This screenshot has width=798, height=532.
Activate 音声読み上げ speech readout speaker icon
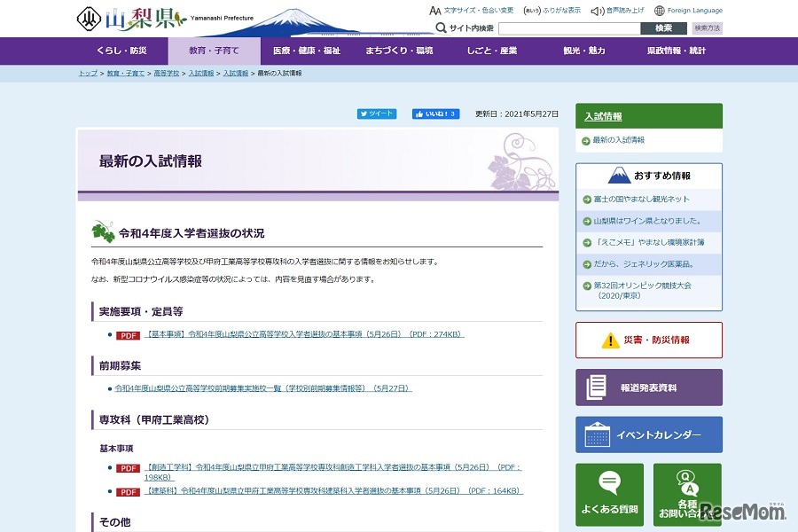595,11
